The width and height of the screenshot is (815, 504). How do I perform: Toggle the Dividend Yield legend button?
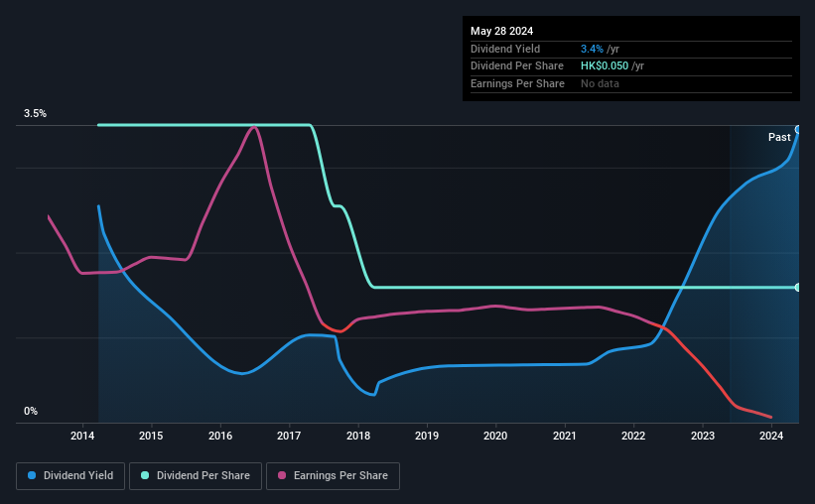coord(70,476)
